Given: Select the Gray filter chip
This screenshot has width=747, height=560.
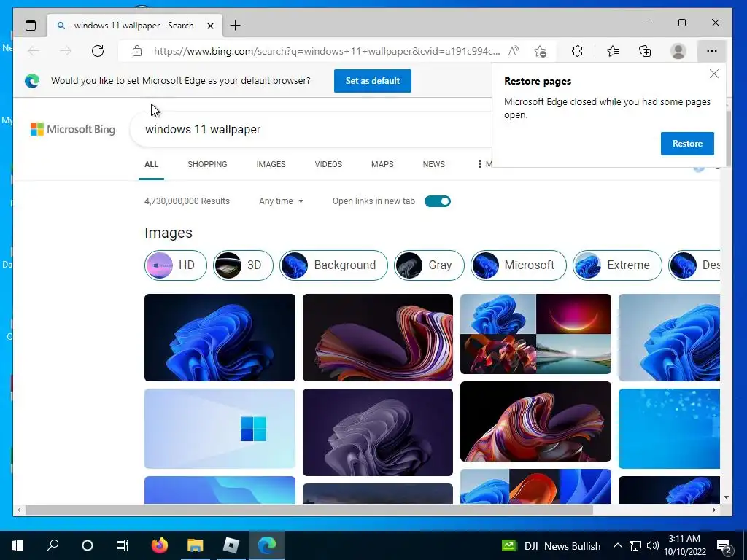Looking at the screenshot, I should (x=429, y=265).
